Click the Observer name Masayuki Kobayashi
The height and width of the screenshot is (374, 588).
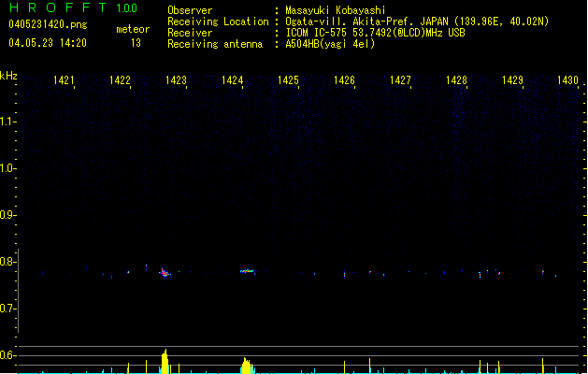tap(336, 10)
